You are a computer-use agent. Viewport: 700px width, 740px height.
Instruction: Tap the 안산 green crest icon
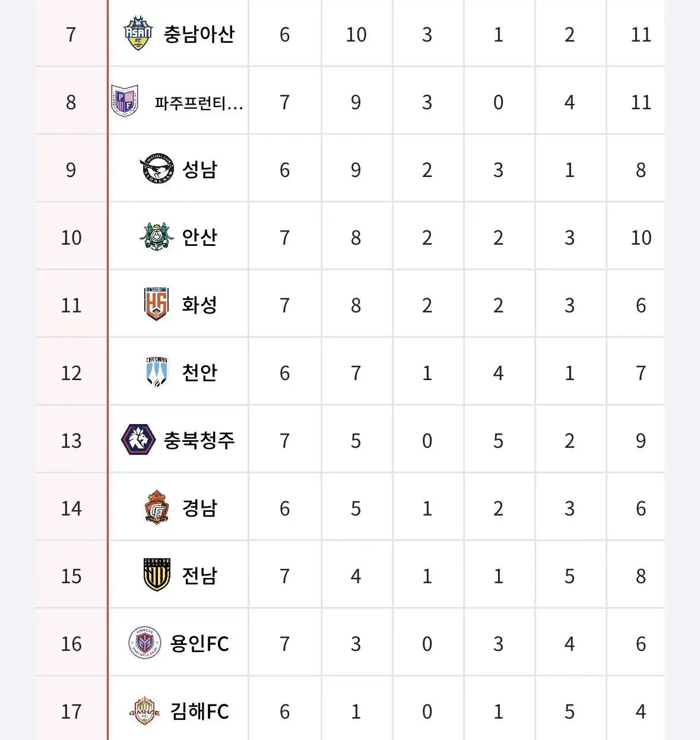click(x=157, y=237)
